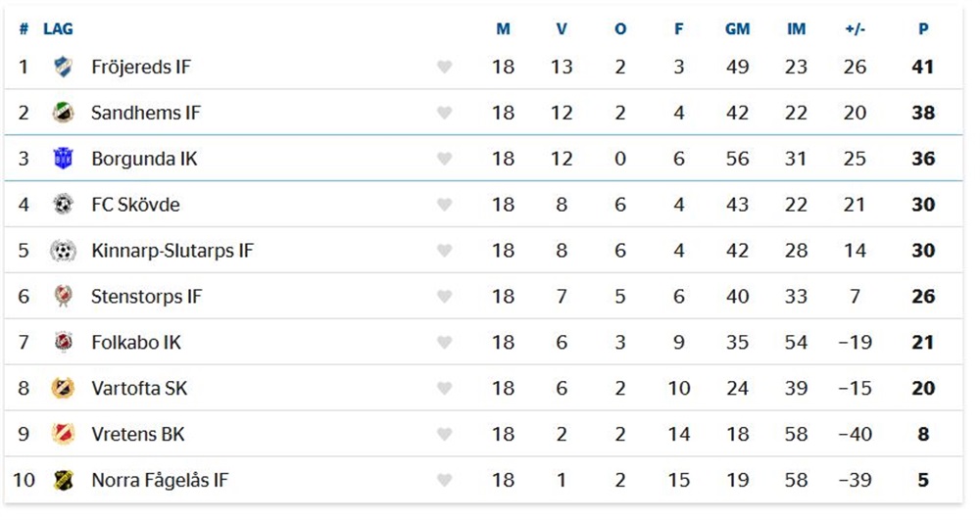Click the GM goals scored column header
The image size is (980, 520).
(737, 29)
